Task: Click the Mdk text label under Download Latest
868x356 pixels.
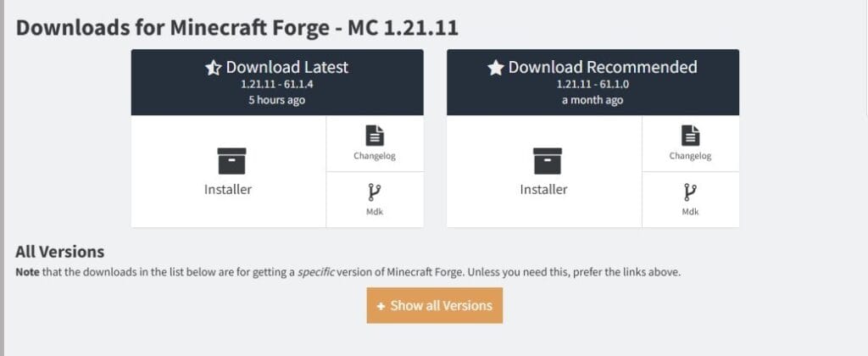Action: [375, 212]
